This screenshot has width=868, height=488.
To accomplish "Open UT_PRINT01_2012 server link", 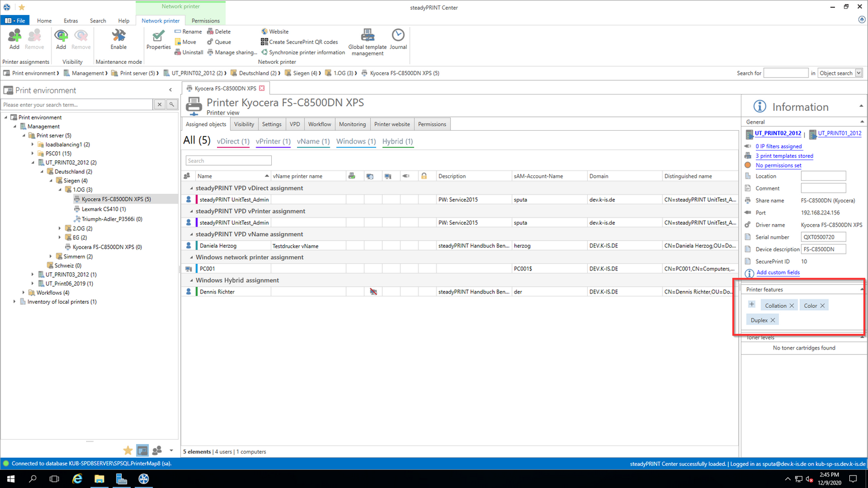I will 839,134.
